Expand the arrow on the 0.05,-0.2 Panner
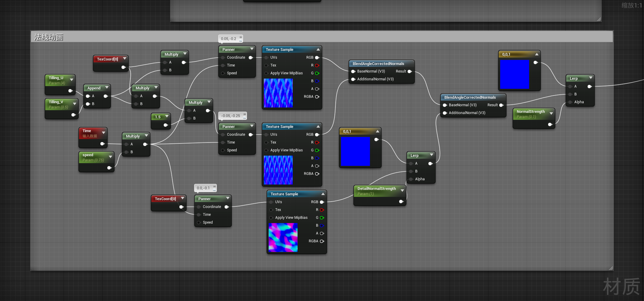Viewport: 644px width, 301px height. pos(252,49)
